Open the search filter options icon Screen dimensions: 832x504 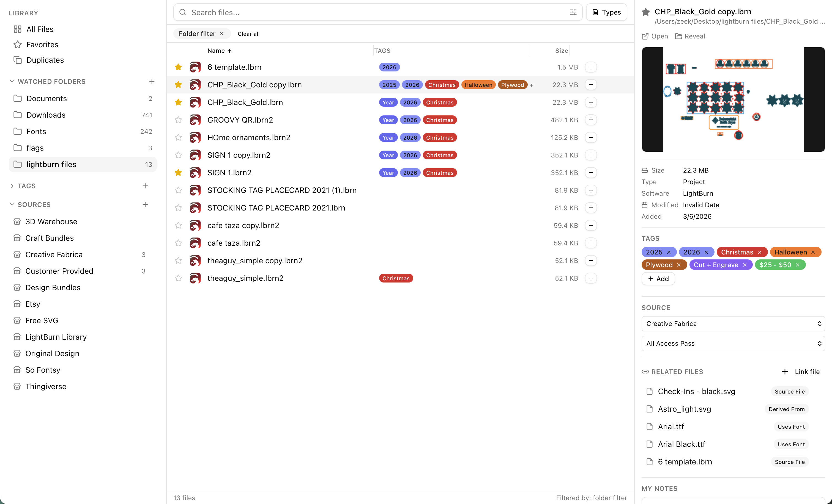573,12
